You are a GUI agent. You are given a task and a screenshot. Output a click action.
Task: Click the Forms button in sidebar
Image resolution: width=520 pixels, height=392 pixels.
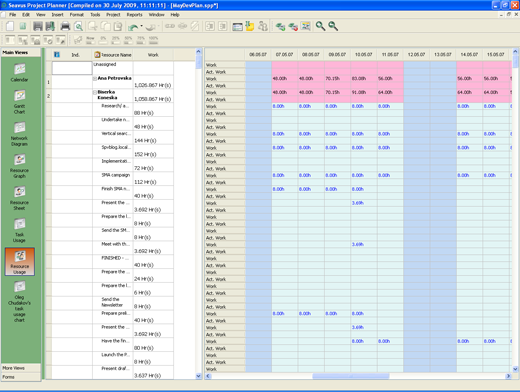tap(21, 377)
